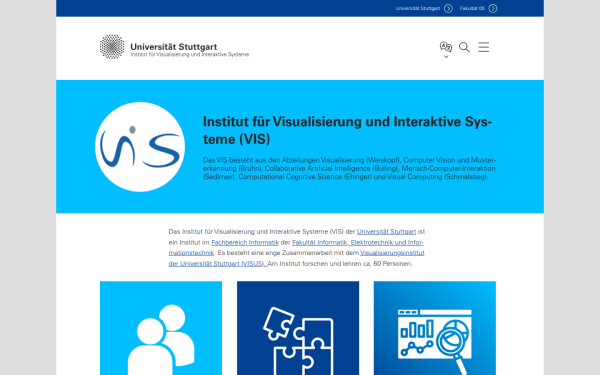Open the hamburger main menu
Screen dimensions: 600x375
(484, 47)
